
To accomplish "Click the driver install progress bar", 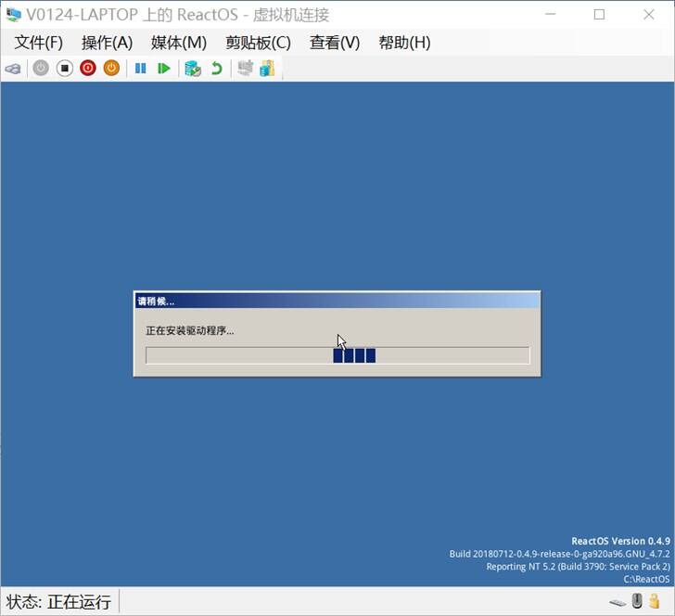I will pos(337,355).
